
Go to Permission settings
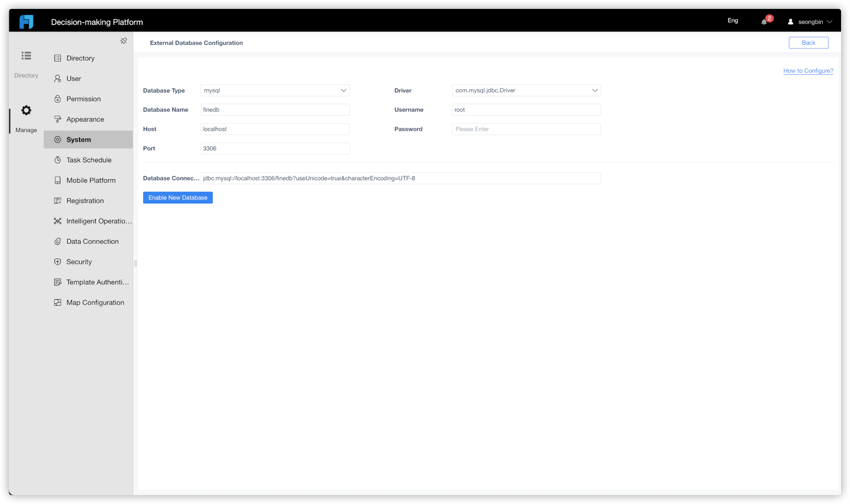[88, 99]
